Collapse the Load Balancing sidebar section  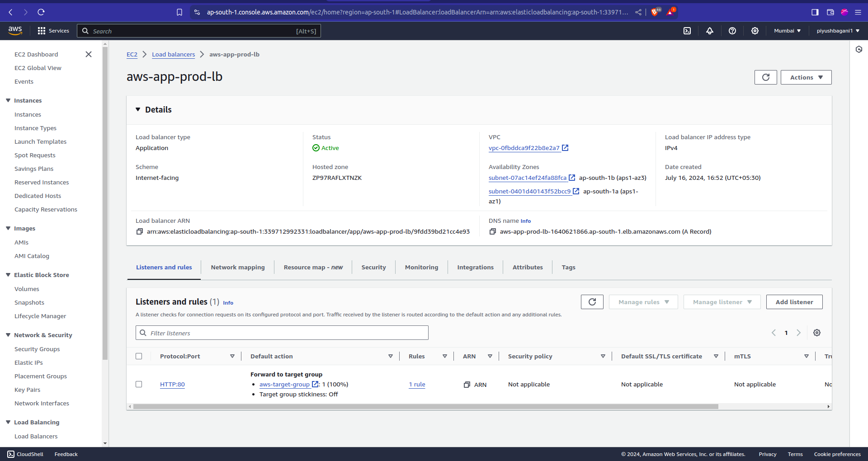click(8, 422)
